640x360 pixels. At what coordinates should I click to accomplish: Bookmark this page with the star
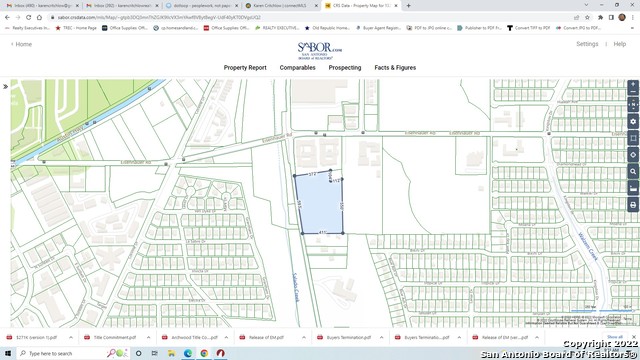(587, 18)
